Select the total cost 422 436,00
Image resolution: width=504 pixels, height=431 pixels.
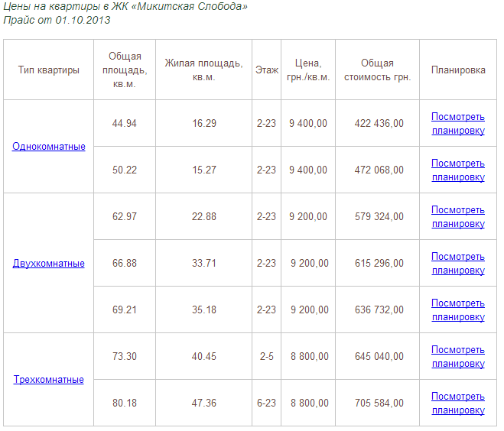379,123
